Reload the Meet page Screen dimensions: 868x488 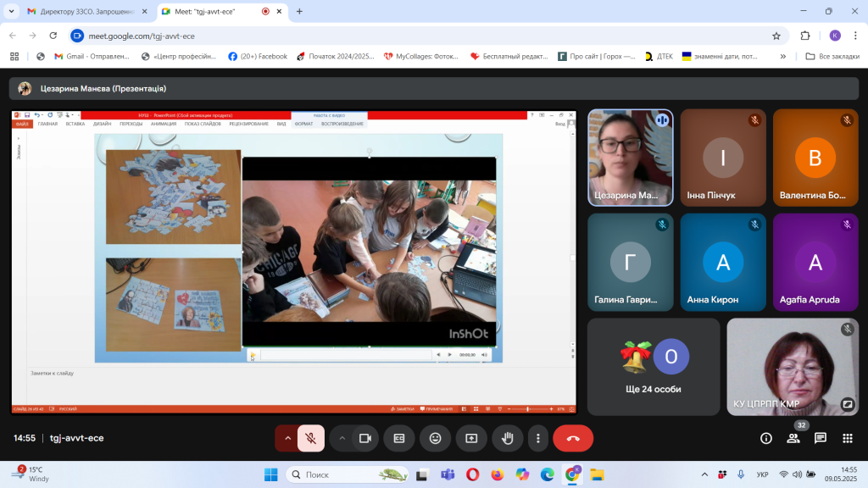(53, 36)
